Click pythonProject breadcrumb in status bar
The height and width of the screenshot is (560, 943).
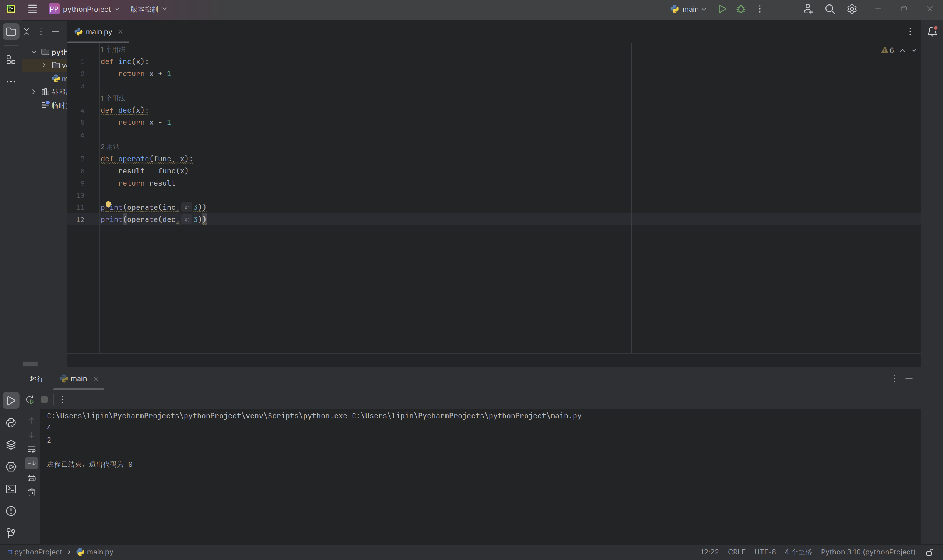(35, 552)
